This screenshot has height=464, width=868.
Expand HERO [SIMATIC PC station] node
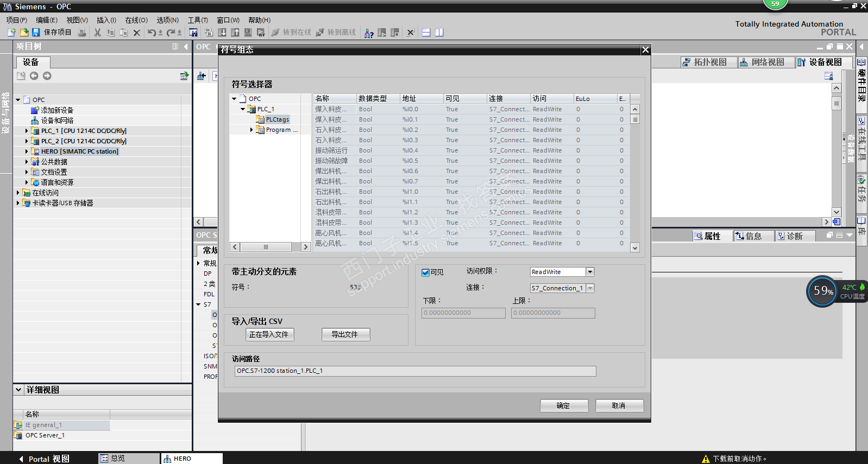coord(27,151)
